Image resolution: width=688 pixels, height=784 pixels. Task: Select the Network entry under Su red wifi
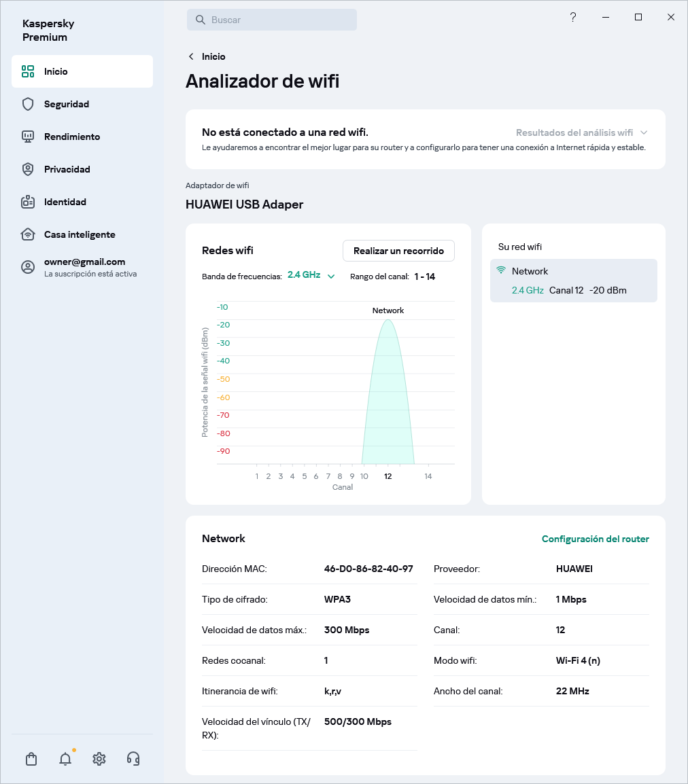click(573, 281)
